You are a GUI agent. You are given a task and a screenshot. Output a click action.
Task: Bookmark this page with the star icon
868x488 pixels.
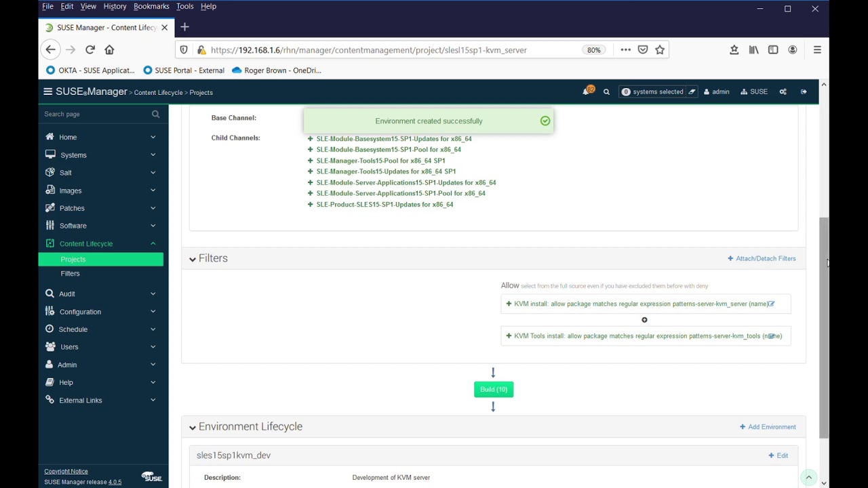(x=660, y=49)
